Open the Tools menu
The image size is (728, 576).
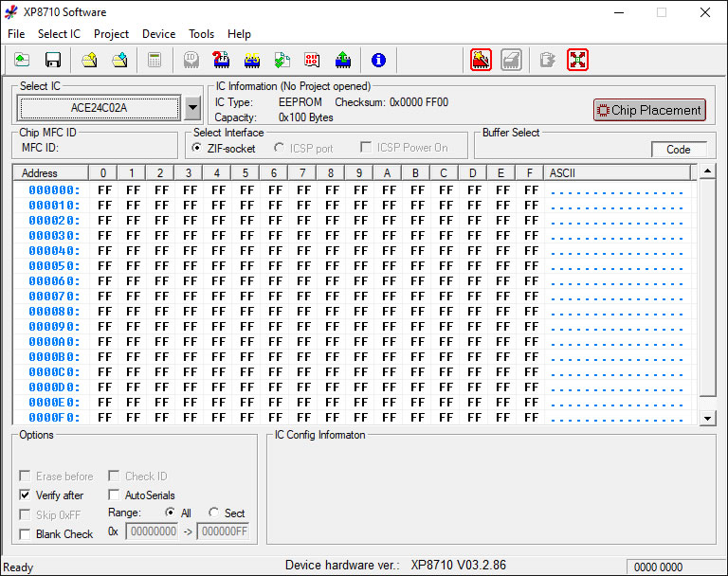[x=201, y=34]
